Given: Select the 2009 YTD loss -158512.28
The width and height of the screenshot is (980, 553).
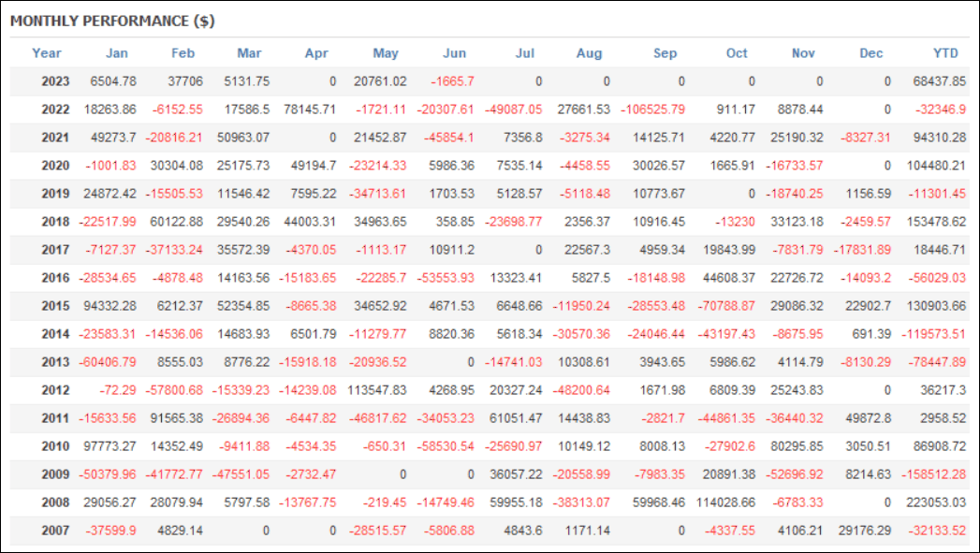Looking at the screenshot, I should [934, 474].
